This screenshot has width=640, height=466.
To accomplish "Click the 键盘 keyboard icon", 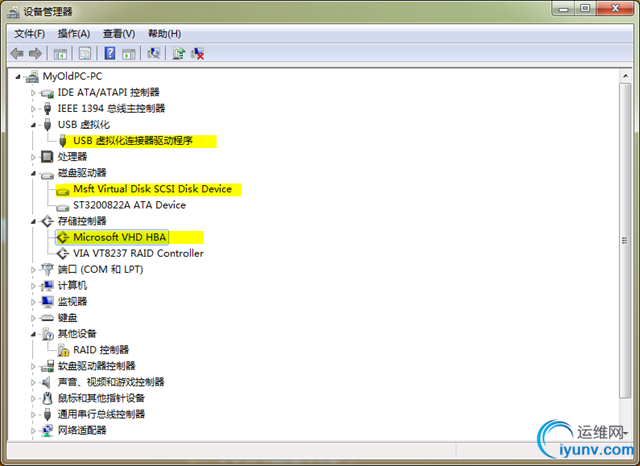I will coord(47,318).
